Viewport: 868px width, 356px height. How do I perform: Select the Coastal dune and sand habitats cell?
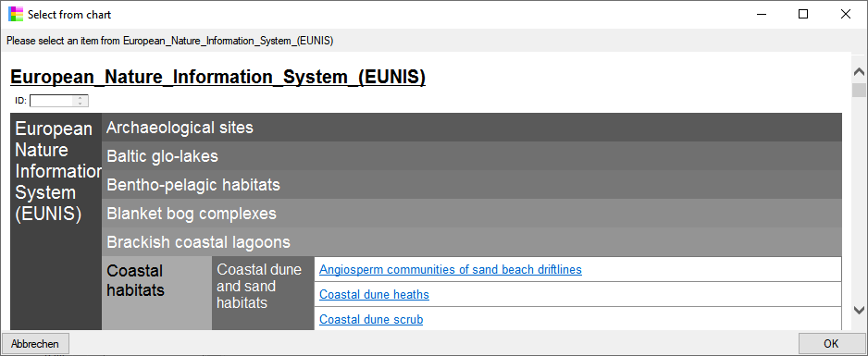[263, 293]
